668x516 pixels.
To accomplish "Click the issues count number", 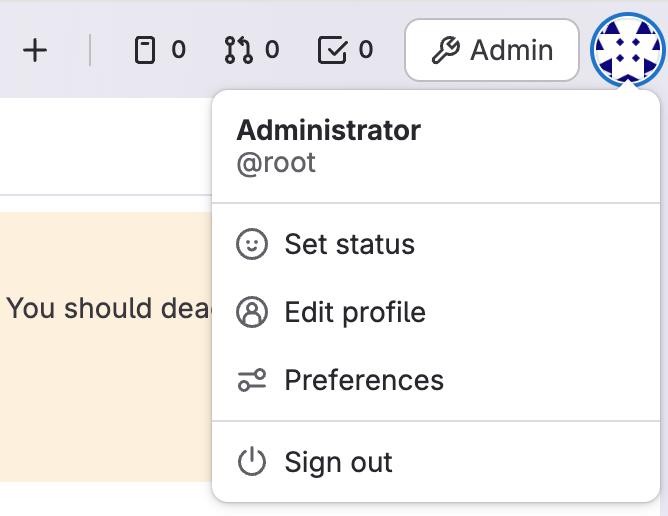I will coord(178,50).
